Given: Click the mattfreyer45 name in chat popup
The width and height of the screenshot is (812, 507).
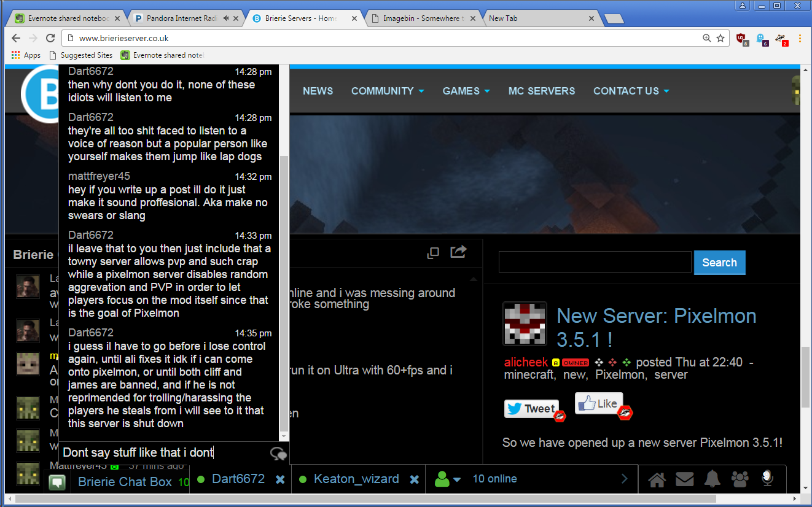Looking at the screenshot, I should [99, 176].
